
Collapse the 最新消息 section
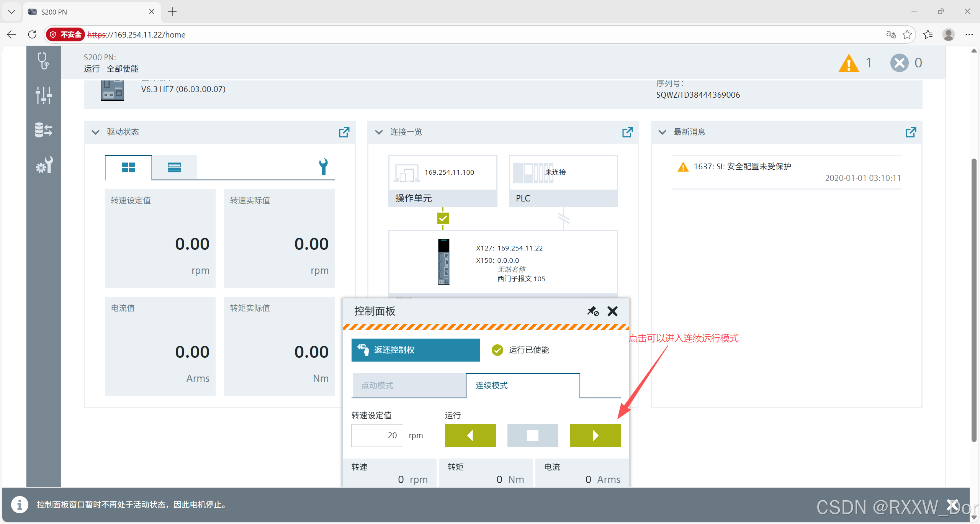point(662,132)
